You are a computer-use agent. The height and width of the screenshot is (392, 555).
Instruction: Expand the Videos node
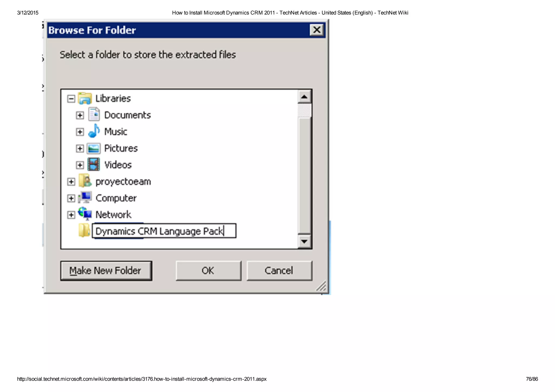80,165
